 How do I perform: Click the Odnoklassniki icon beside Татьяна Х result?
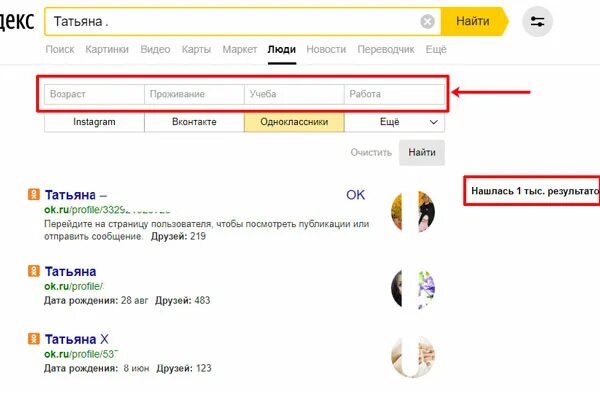[x=34, y=339]
